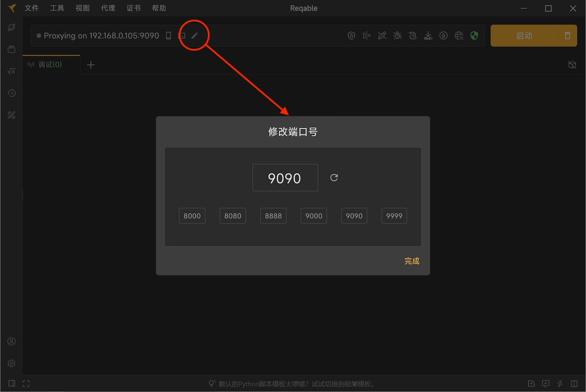Click the download arrow icon in top toolbar
Viewport: 586px width, 392px height.
coord(428,36)
